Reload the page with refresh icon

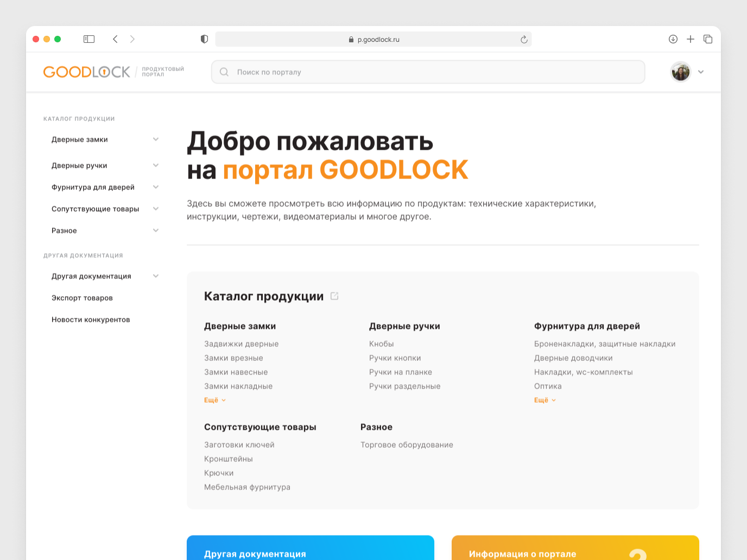[524, 39]
